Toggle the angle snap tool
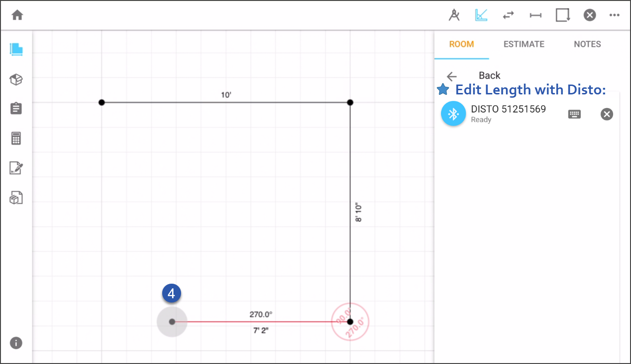This screenshot has height=364, width=631. (x=481, y=15)
